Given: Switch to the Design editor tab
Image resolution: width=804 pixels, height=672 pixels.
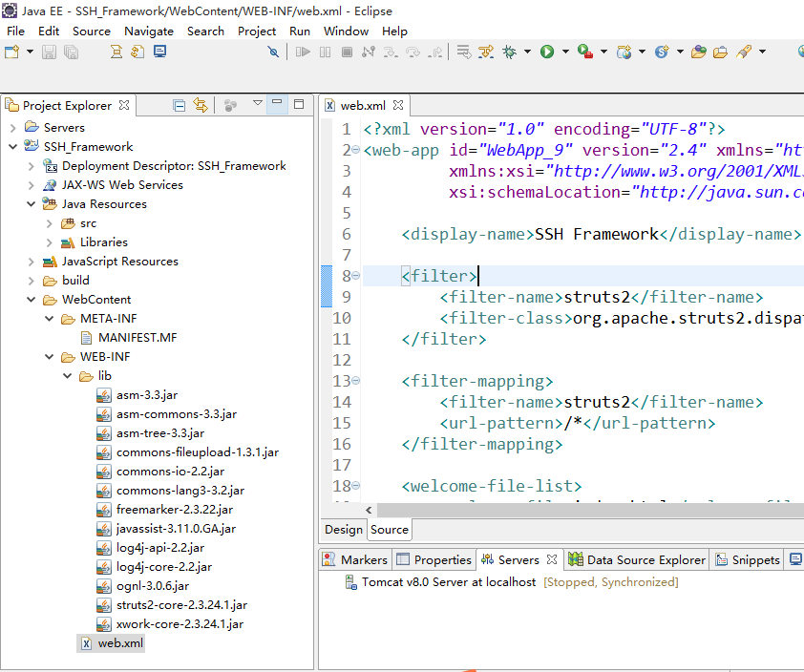Looking at the screenshot, I should (x=344, y=530).
